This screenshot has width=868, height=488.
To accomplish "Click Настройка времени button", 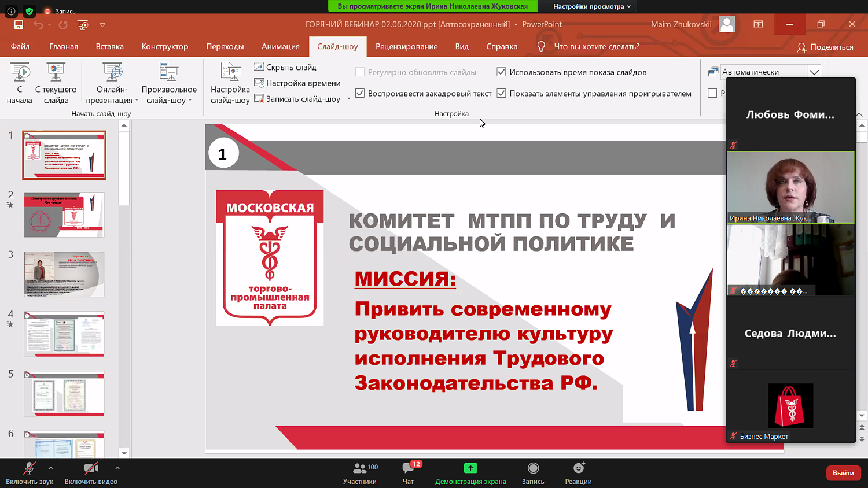I will [297, 83].
